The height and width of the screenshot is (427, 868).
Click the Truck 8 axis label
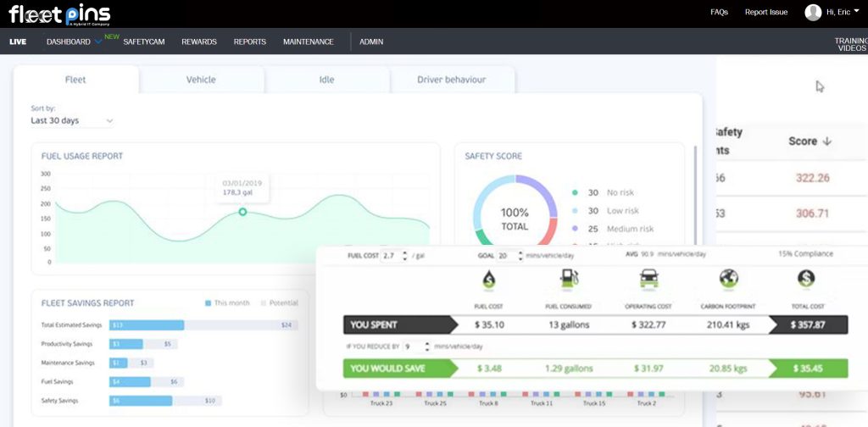[488, 404]
